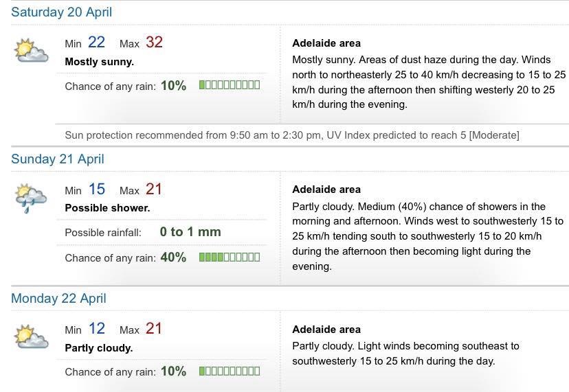Click Monday's Adelaide area heading
Viewport: 569px width, 392px height.
(326, 330)
